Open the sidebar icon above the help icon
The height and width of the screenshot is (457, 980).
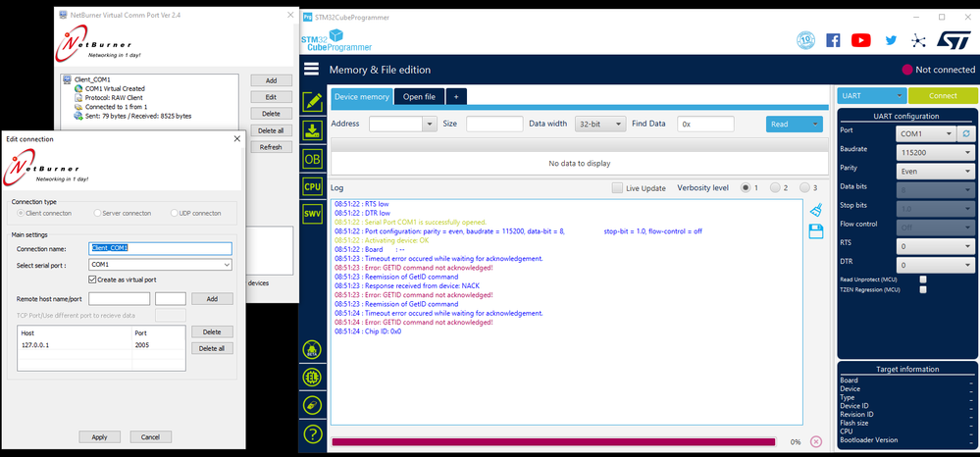pyautogui.click(x=313, y=404)
